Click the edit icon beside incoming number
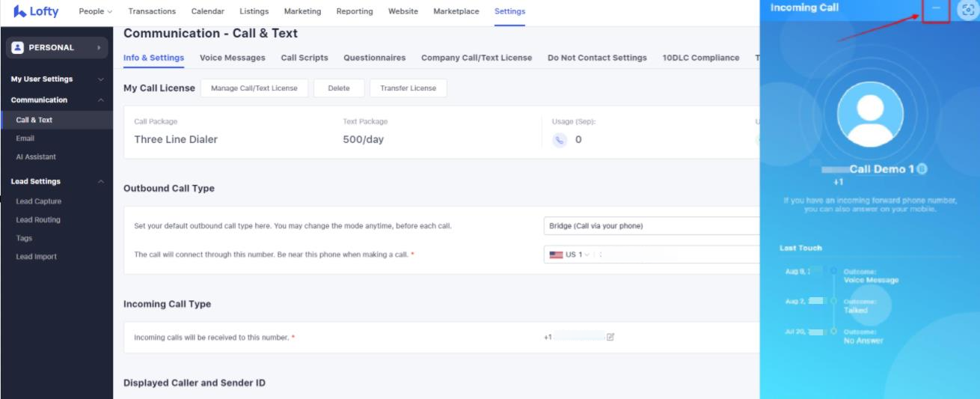The height and width of the screenshot is (399, 980). point(610,337)
